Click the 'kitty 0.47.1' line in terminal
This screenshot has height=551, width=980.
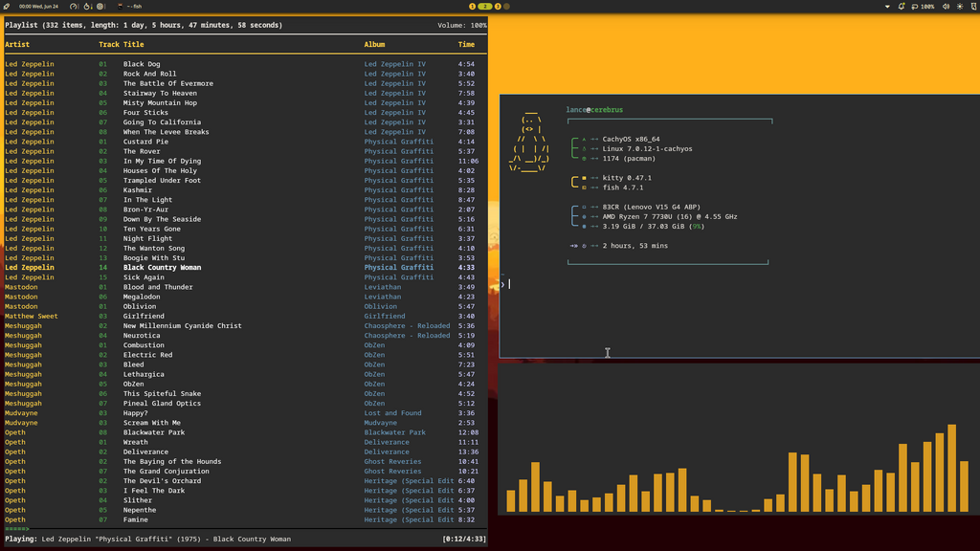pyautogui.click(x=627, y=178)
